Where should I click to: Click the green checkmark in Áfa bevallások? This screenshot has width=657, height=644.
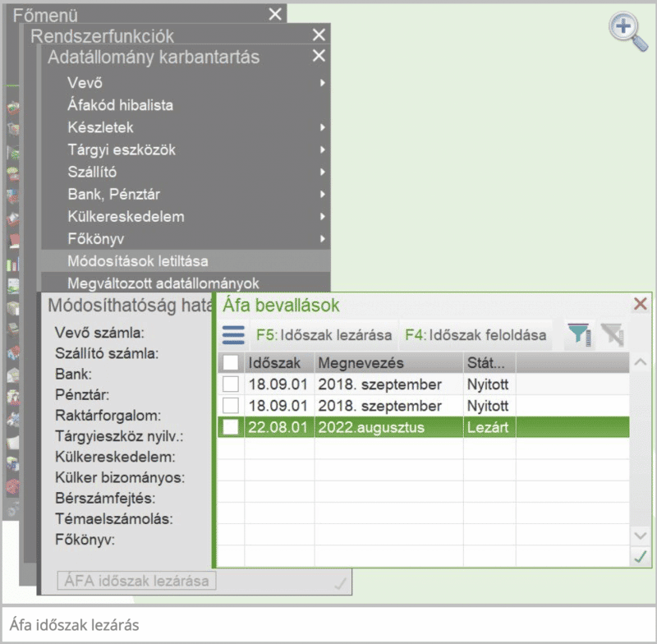point(641,557)
